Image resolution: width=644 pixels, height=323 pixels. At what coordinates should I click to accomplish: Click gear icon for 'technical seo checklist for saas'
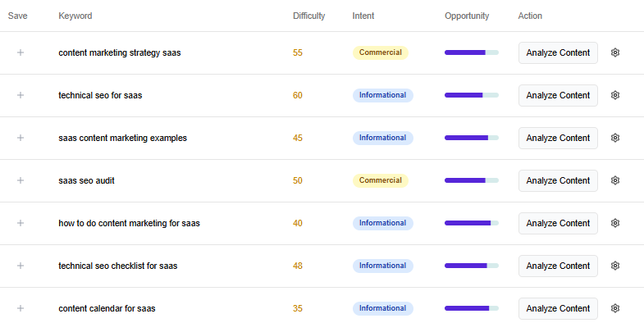(614, 266)
